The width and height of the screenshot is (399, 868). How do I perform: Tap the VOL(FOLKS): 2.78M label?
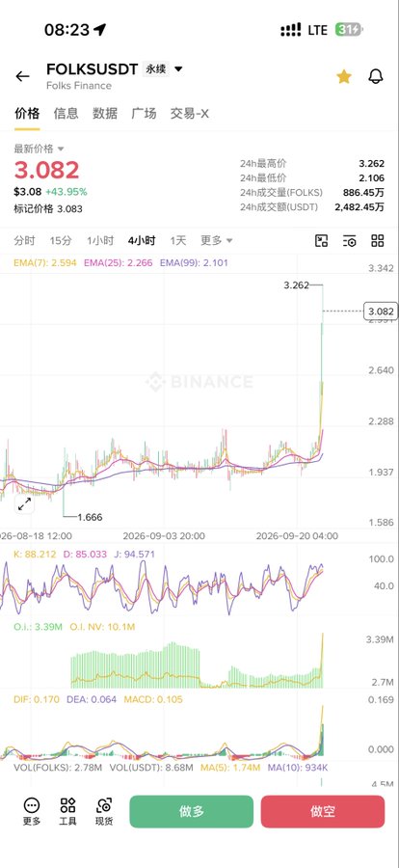tap(58, 768)
